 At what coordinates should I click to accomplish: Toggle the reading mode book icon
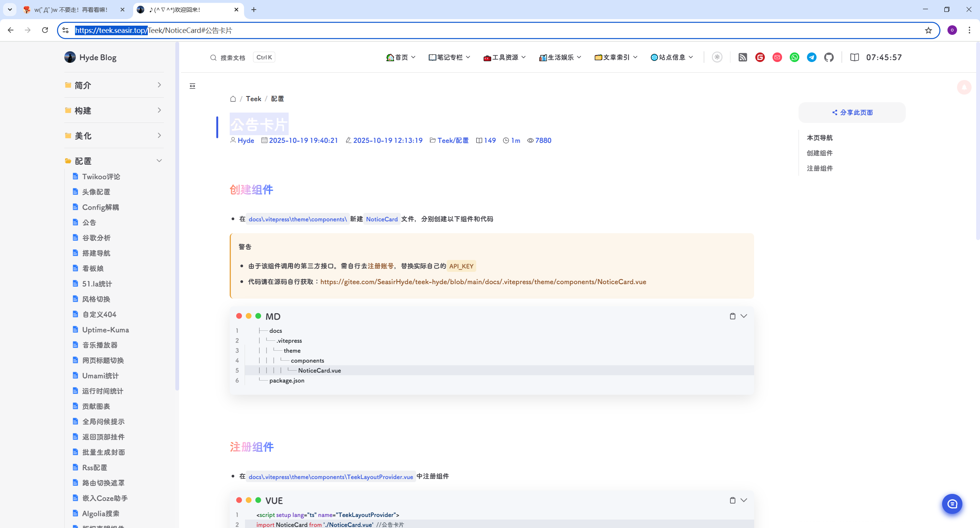tap(854, 57)
